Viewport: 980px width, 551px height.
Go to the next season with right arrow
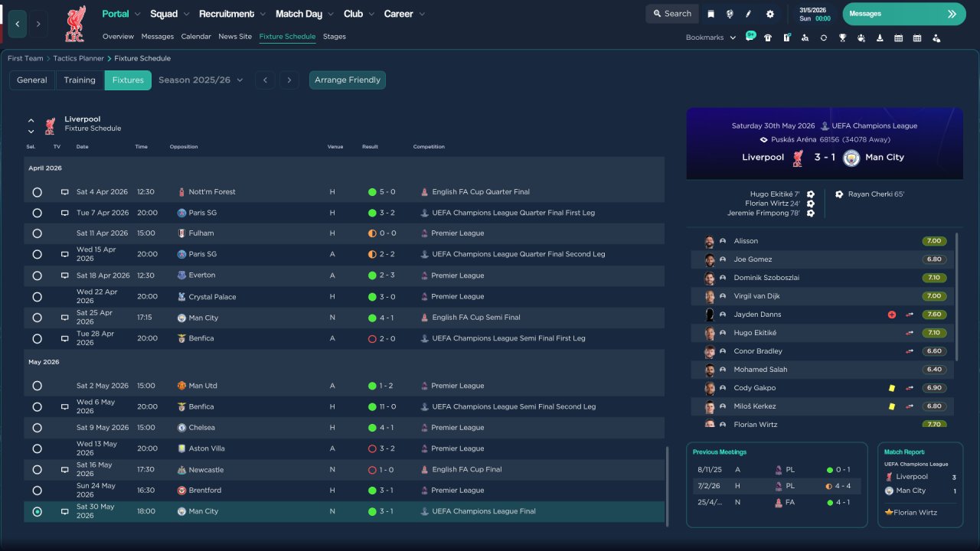click(x=289, y=80)
